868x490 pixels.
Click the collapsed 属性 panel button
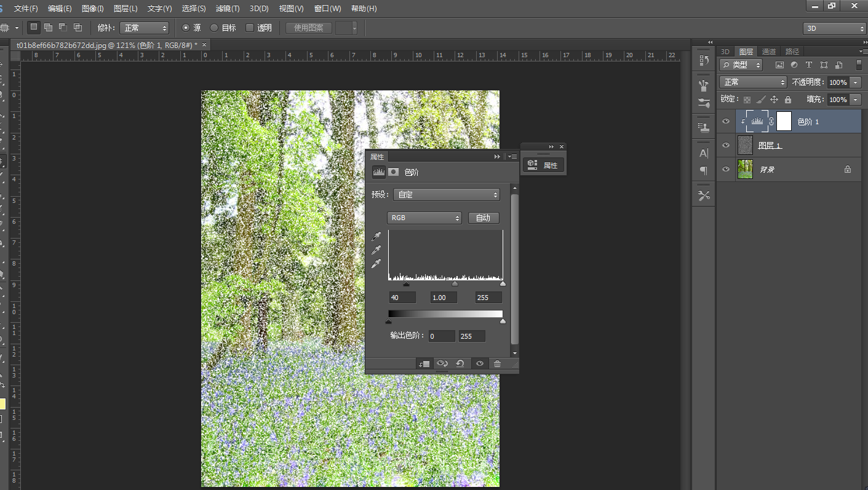(x=543, y=165)
